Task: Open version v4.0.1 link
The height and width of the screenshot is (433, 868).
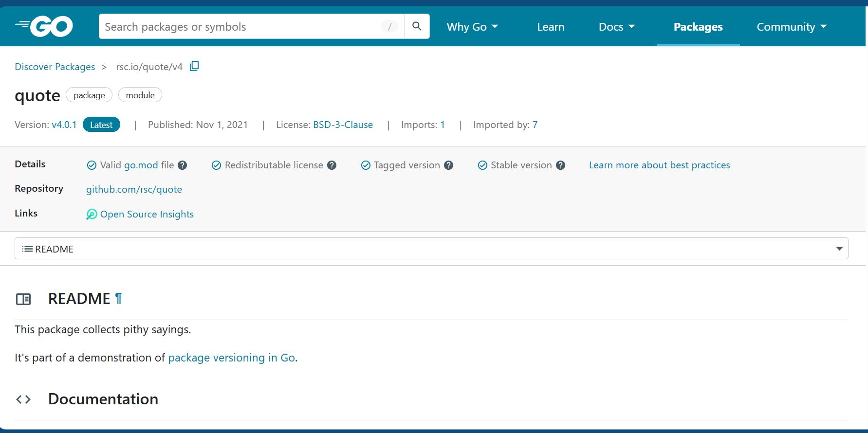Action: pos(64,125)
